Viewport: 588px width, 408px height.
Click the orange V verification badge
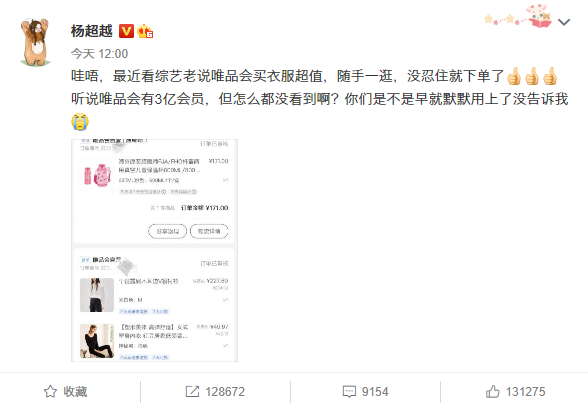point(126,31)
